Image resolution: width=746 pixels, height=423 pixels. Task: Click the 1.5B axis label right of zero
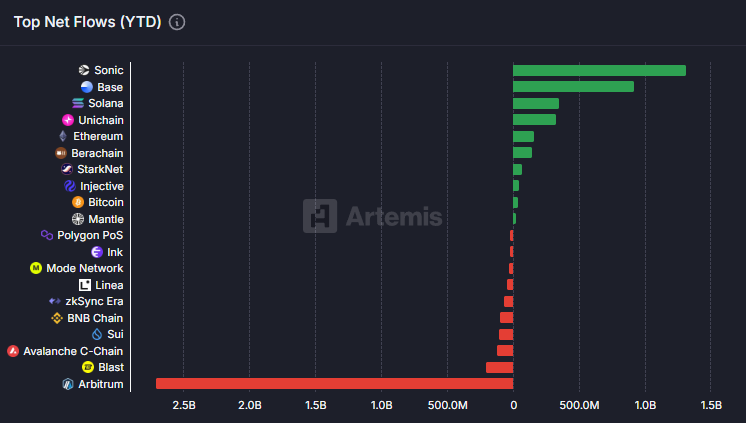click(x=711, y=405)
